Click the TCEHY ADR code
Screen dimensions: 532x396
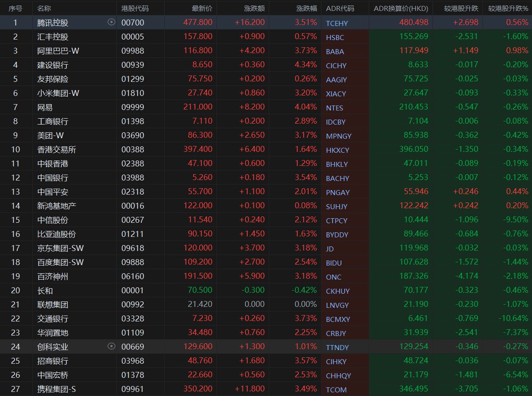pyautogui.click(x=337, y=23)
